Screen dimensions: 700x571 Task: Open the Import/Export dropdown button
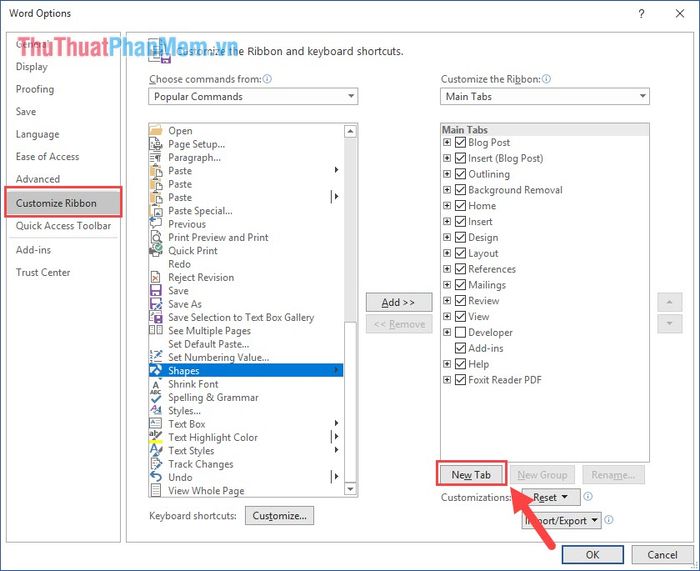[562, 521]
